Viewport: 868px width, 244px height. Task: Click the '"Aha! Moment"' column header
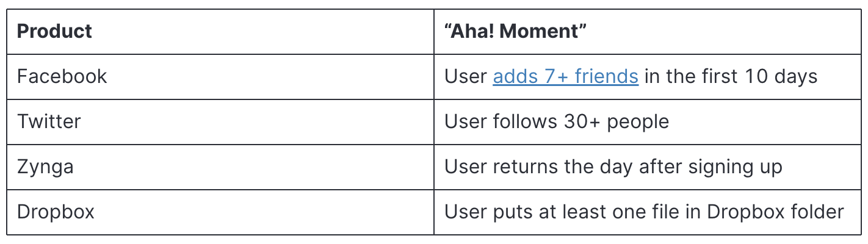[x=515, y=31]
